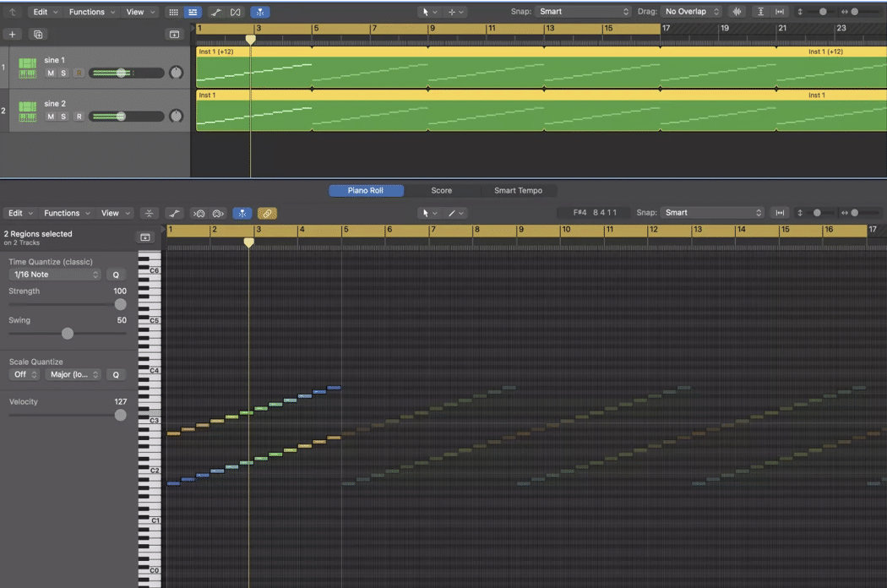Mute the sine 1 track
887x588 pixels.
[51, 73]
